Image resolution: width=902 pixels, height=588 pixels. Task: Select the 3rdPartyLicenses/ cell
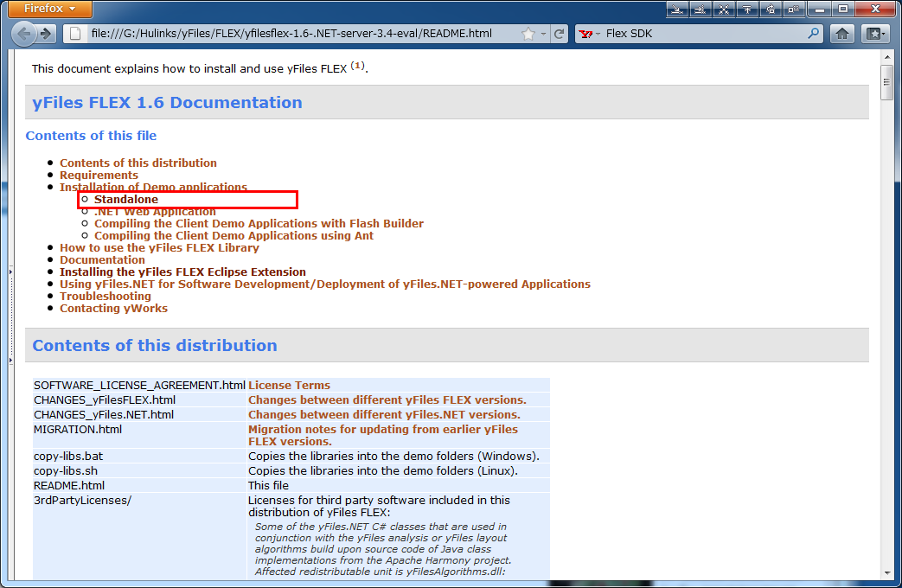[140, 536]
